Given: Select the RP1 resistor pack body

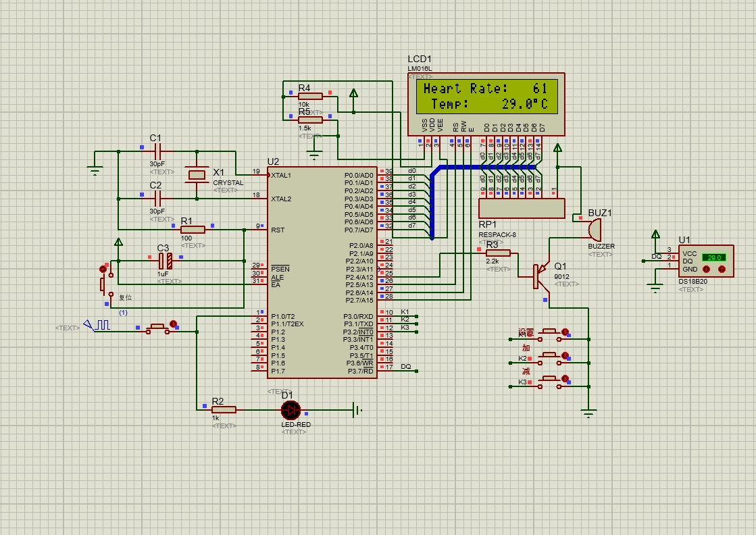Looking at the screenshot, I should tap(521, 208).
